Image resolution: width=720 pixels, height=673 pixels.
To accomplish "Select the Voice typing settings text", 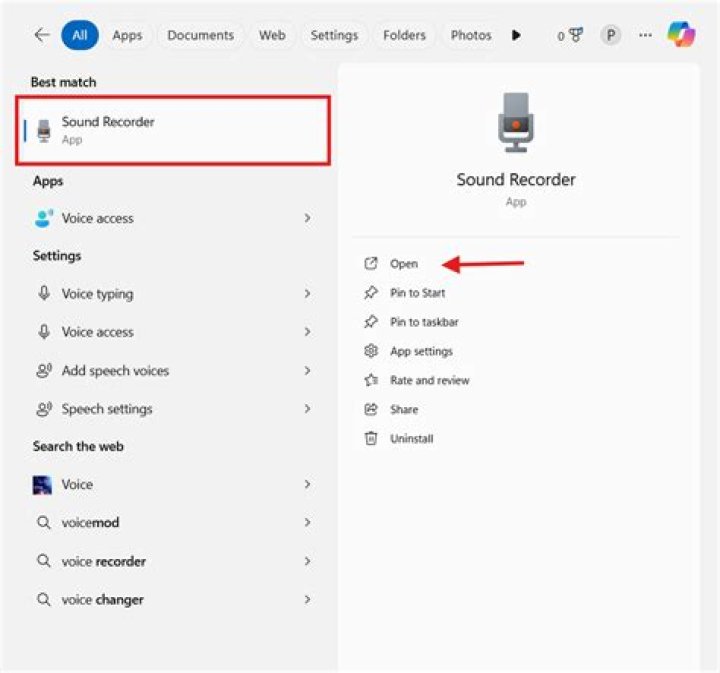I will [98, 294].
